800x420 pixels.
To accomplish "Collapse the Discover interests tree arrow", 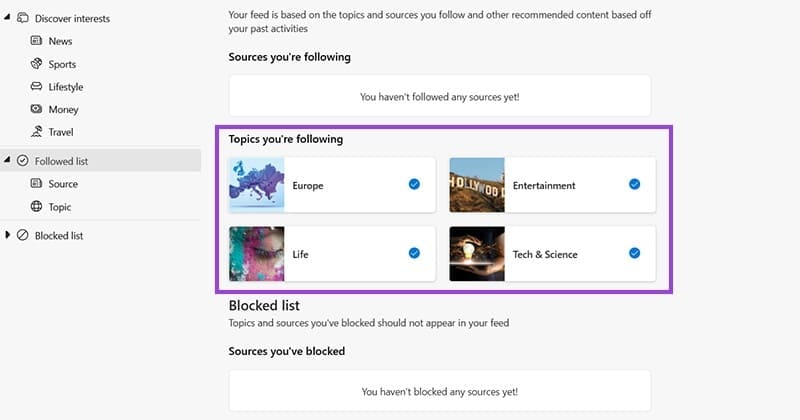I will tap(8, 18).
